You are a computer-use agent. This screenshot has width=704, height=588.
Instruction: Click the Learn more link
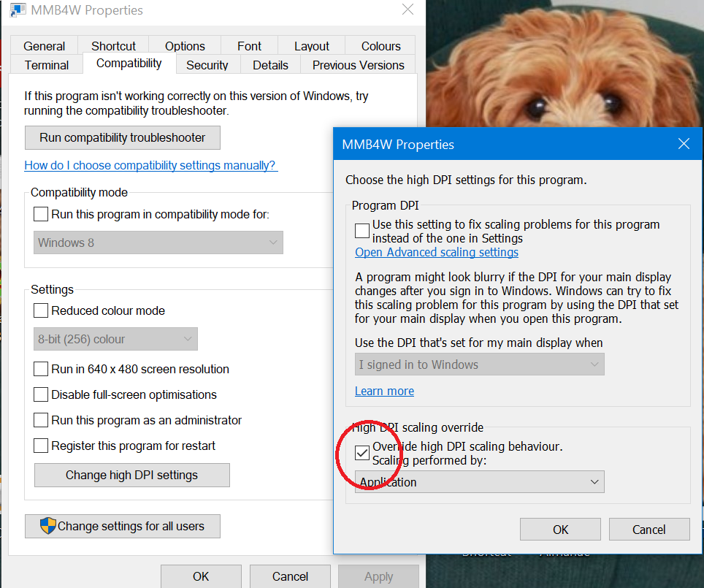point(384,392)
